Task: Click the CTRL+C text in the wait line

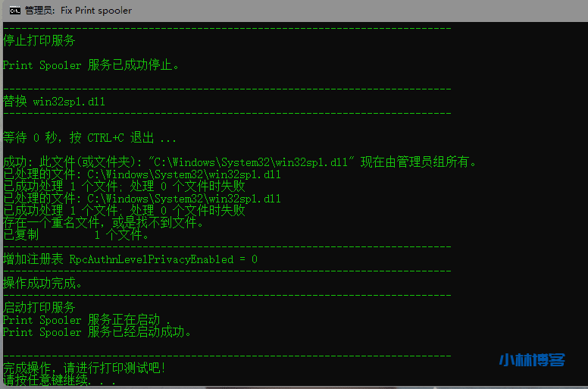Action: (105, 138)
